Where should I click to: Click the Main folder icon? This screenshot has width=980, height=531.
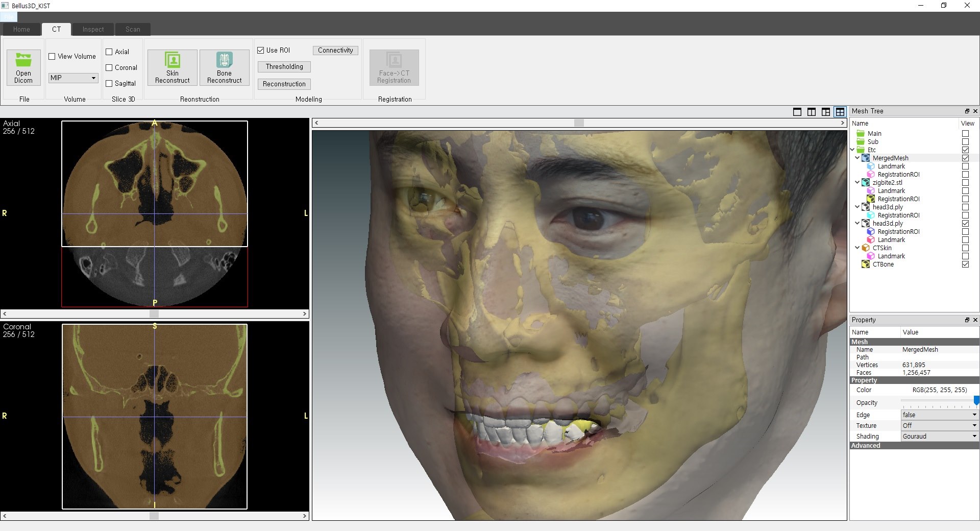(x=861, y=134)
